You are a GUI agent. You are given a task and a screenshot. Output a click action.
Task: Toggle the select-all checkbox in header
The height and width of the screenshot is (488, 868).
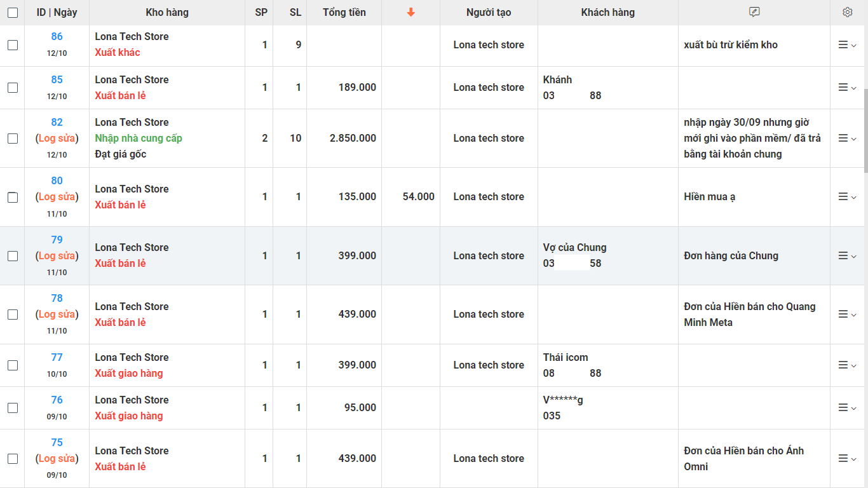click(13, 13)
